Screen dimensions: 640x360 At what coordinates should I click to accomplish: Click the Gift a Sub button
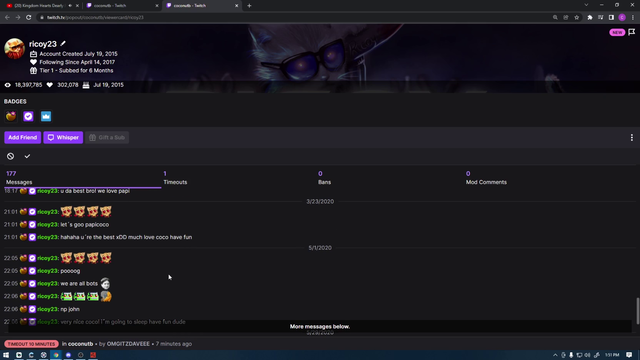[x=107, y=138]
